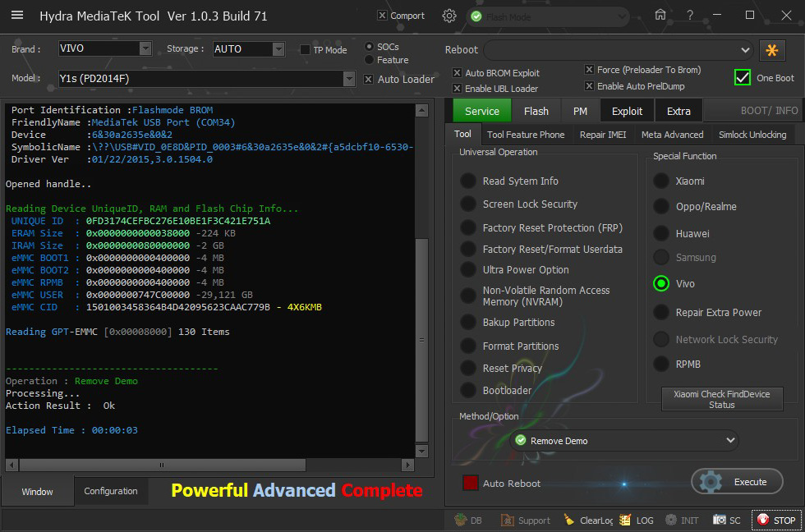805x532 pixels.
Task: Open Support from status bar
Action: coord(526,521)
